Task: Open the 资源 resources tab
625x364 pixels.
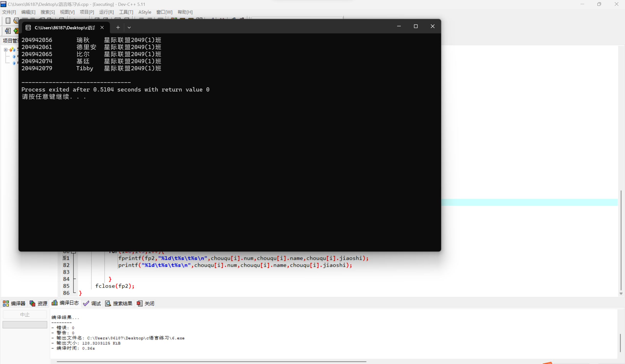Action: pyautogui.click(x=38, y=303)
